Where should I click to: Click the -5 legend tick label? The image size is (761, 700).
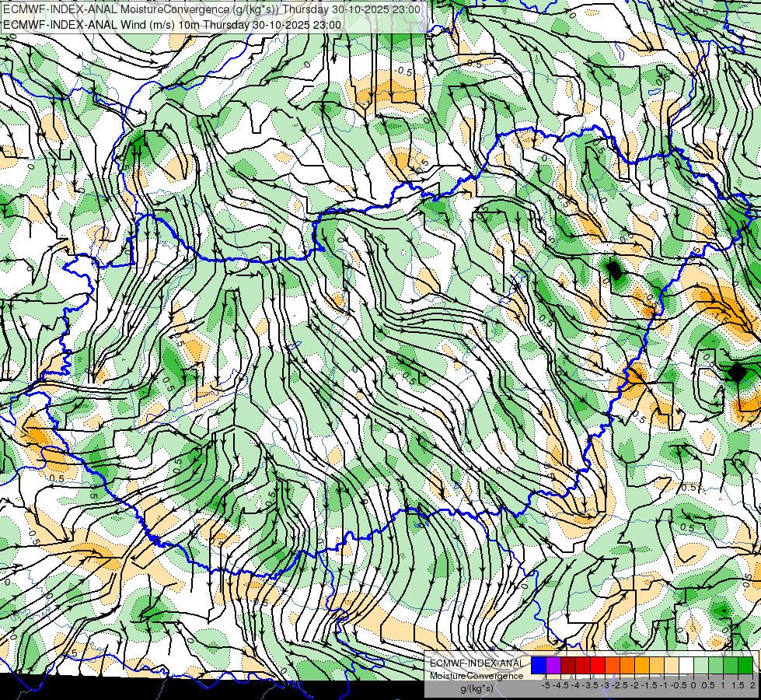[x=546, y=686]
